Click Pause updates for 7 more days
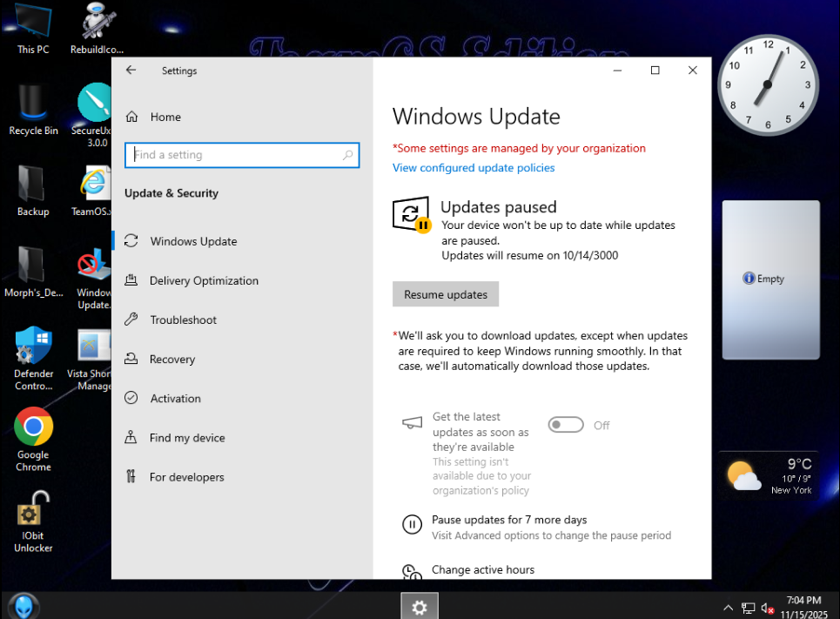Viewport: 840px width, 619px height. pos(509,520)
